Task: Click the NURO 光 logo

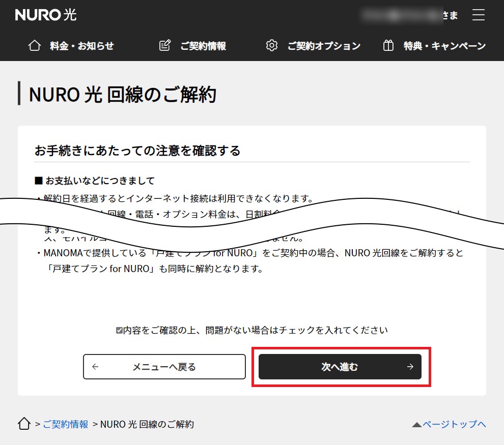Action: [46, 15]
